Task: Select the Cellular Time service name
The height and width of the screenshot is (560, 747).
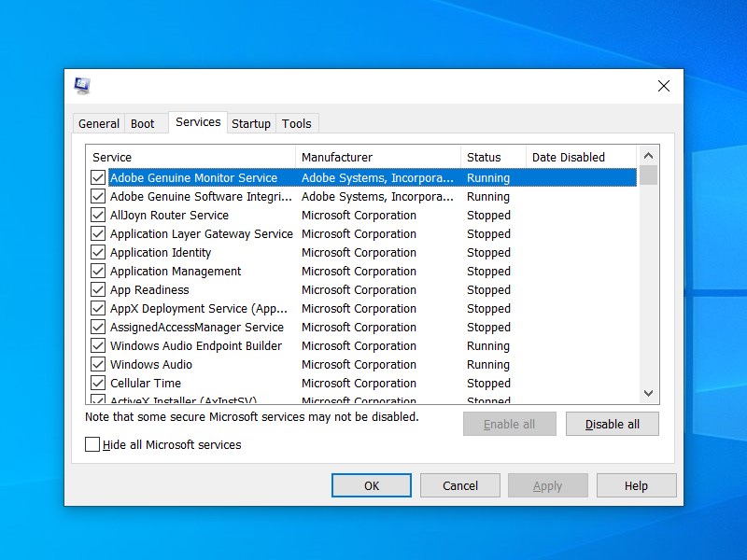Action: point(146,383)
